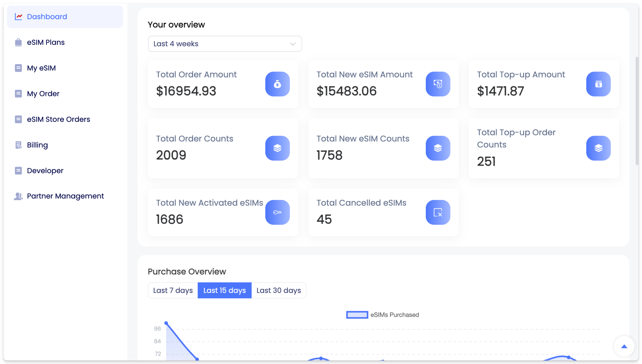This screenshot has width=642, height=364.
Task: Click the layers icon on Total Order Counts
Action: click(x=277, y=148)
